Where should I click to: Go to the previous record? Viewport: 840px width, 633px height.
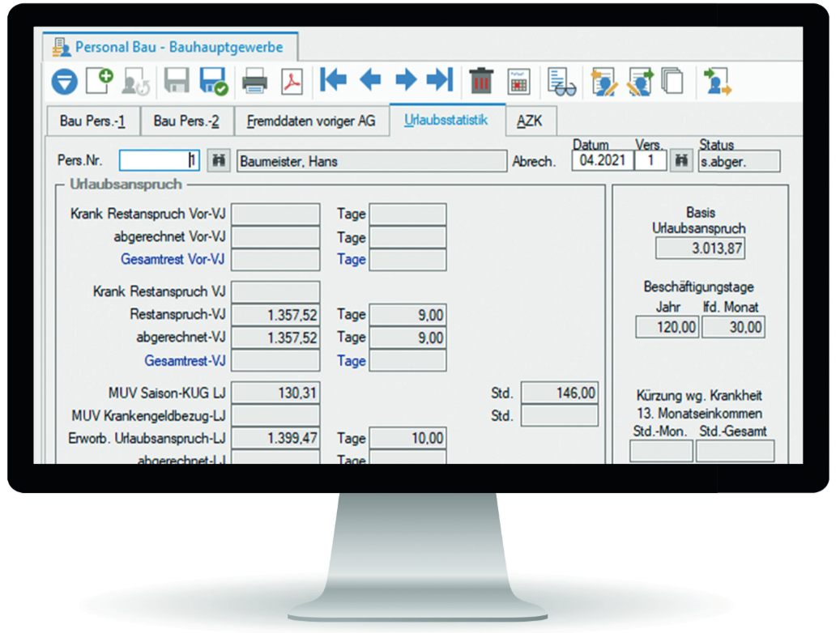point(370,79)
